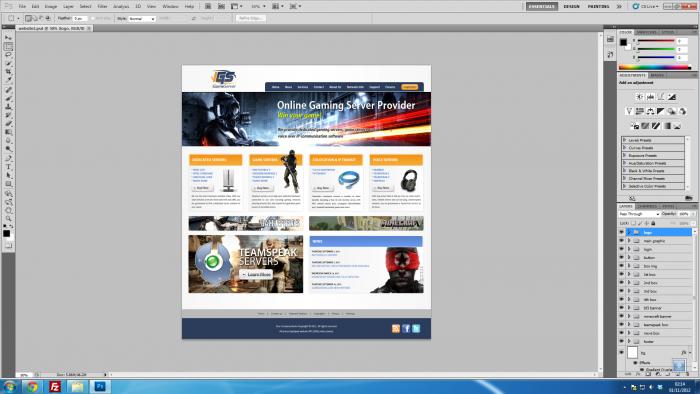Switch to the Essentials workspace
The image size is (700, 394).
coord(542,7)
